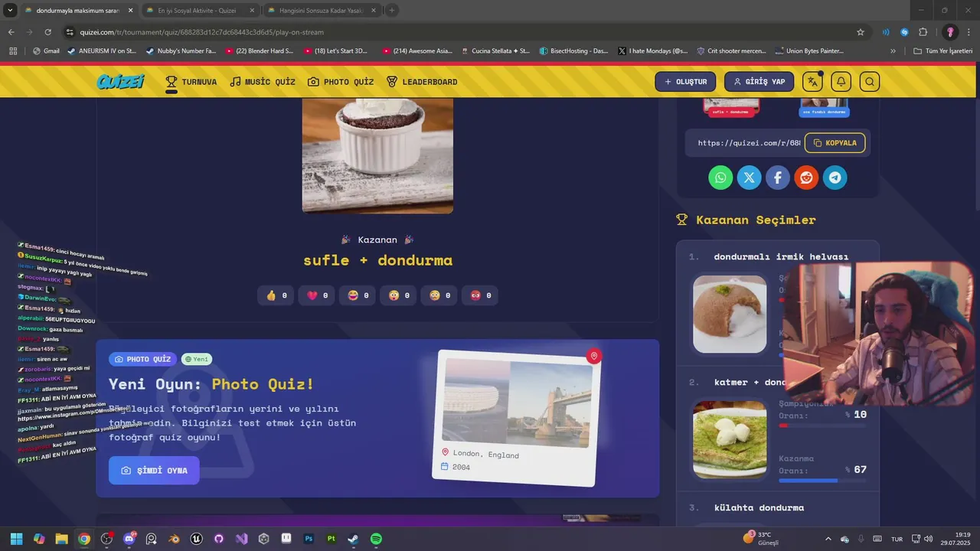
Task: Share via Facebook icon
Action: (777, 178)
